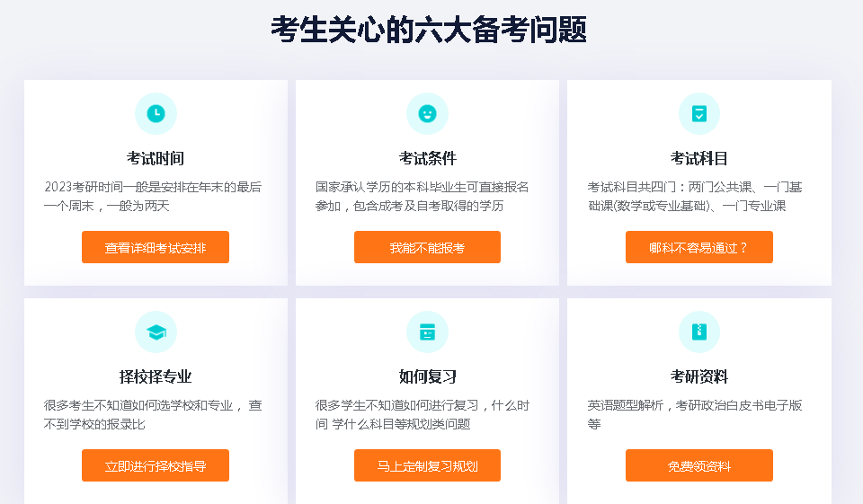The image size is (863, 504).
Task: Click the clock icon above 考试时间
Action: click(156, 114)
